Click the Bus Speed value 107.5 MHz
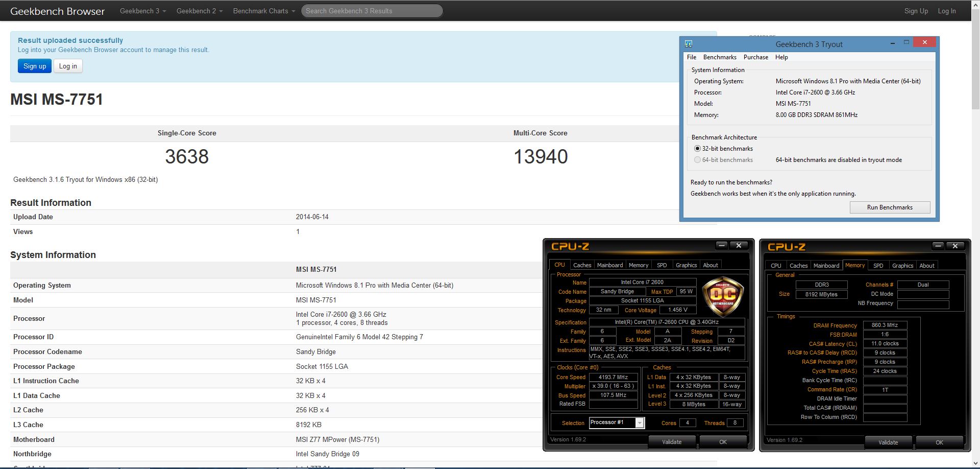 pos(614,395)
